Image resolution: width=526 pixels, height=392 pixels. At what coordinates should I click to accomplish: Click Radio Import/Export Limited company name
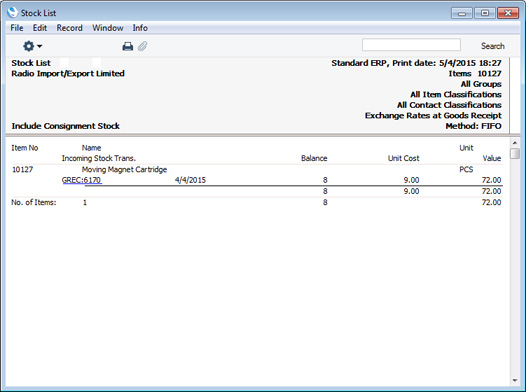[x=68, y=73]
